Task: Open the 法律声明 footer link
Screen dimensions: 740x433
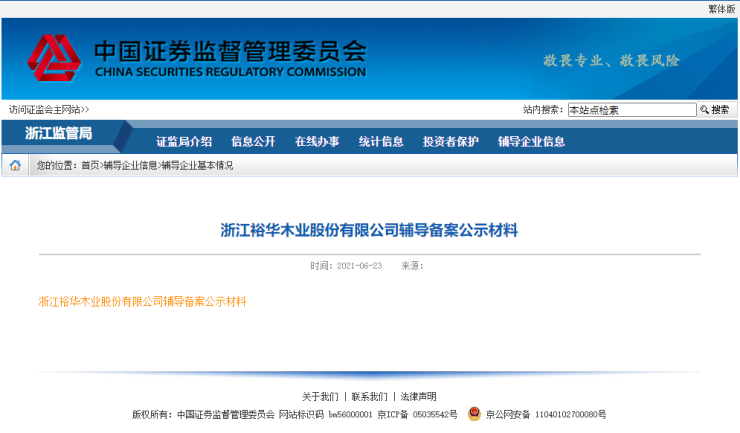Action: point(418,397)
